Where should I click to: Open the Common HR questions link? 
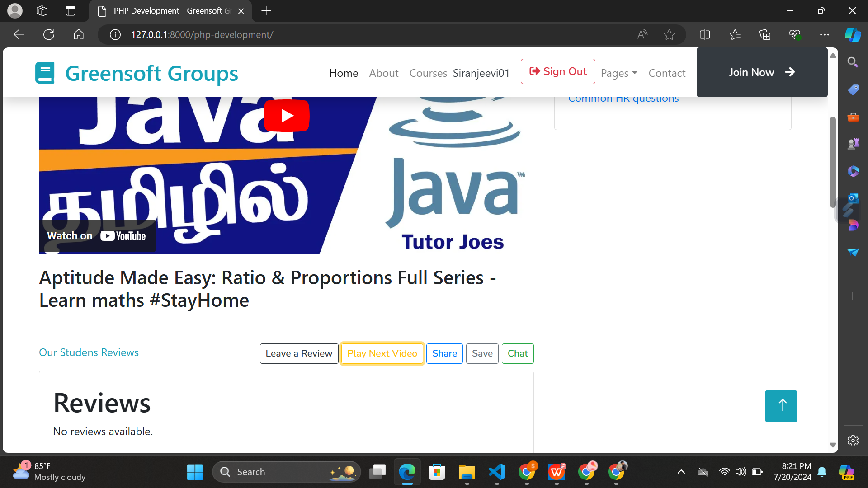pos(623,99)
